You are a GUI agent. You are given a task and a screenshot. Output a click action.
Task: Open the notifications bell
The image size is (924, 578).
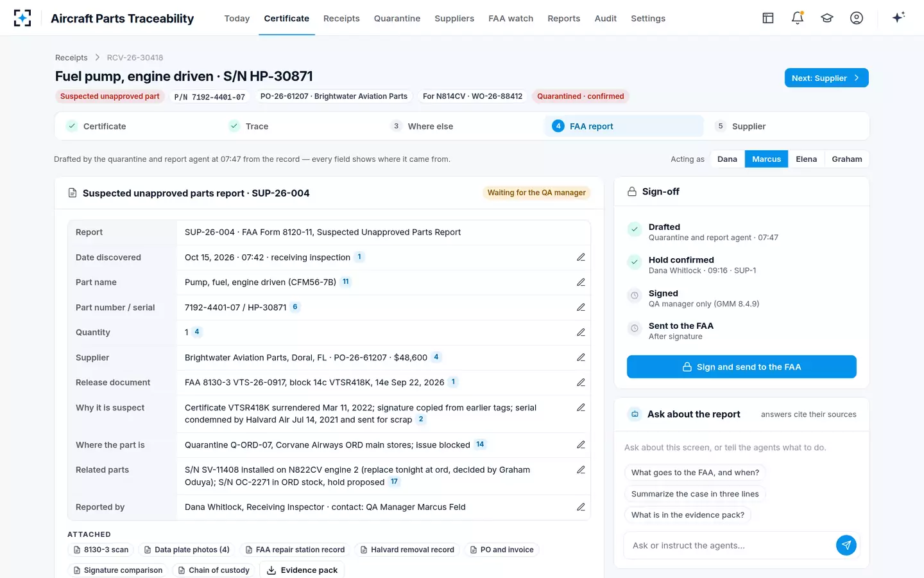pyautogui.click(x=798, y=18)
